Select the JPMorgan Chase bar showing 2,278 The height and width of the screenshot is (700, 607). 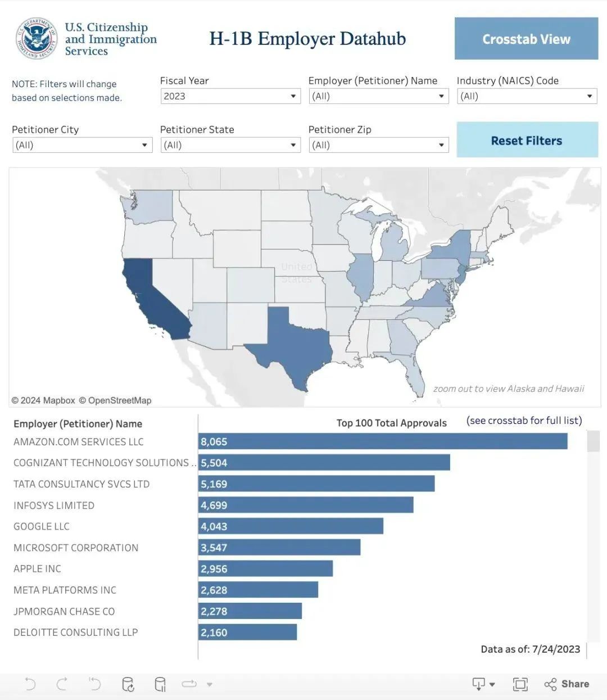coord(250,611)
